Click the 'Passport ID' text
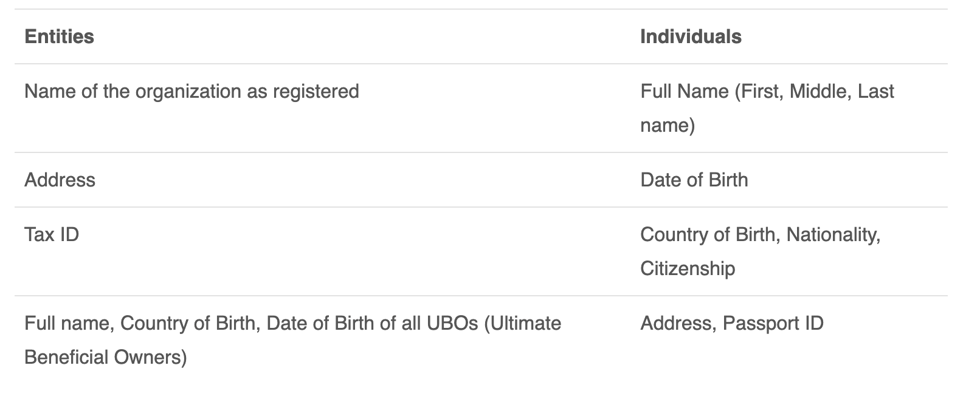The width and height of the screenshot is (980, 402). click(773, 323)
